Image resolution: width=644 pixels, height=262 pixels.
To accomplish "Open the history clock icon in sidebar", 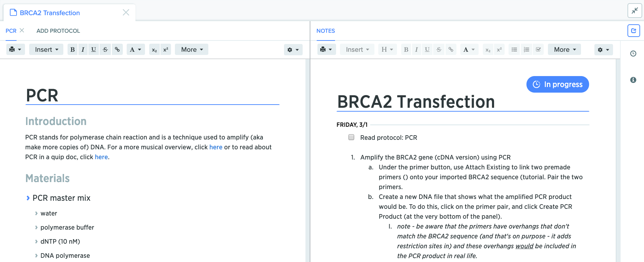I will pos(633,54).
